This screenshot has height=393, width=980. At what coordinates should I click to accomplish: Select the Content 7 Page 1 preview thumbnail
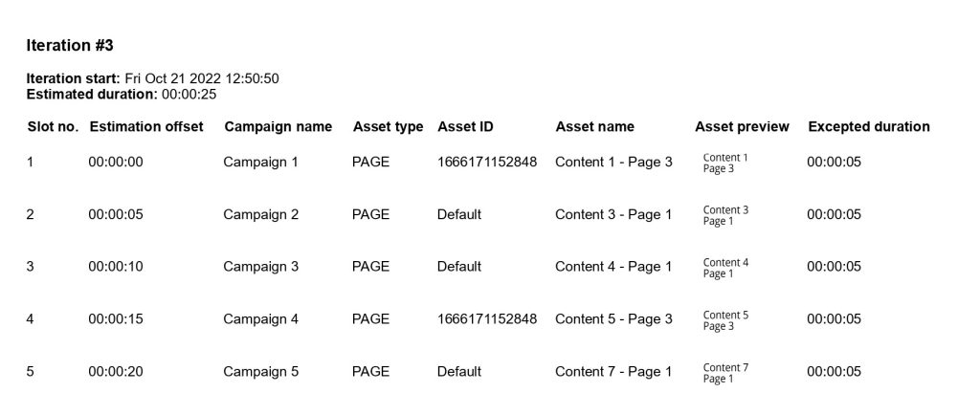coord(725,373)
